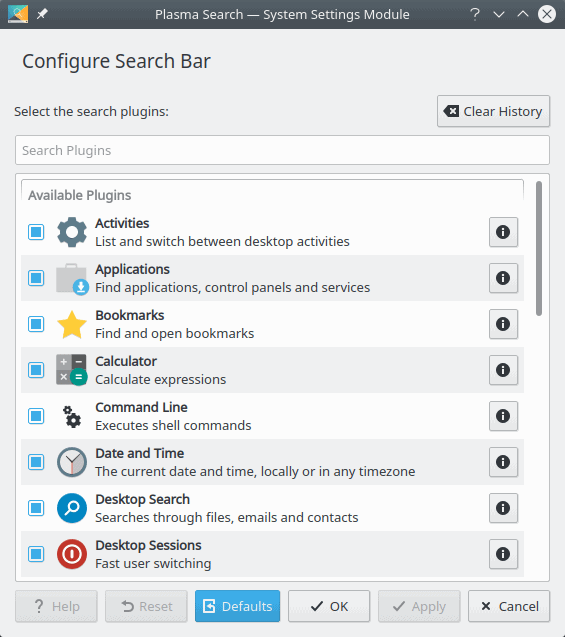This screenshot has width=565, height=637.
Task: Toggle the Desktop Sessions checkbox
Action: [36, 554]
